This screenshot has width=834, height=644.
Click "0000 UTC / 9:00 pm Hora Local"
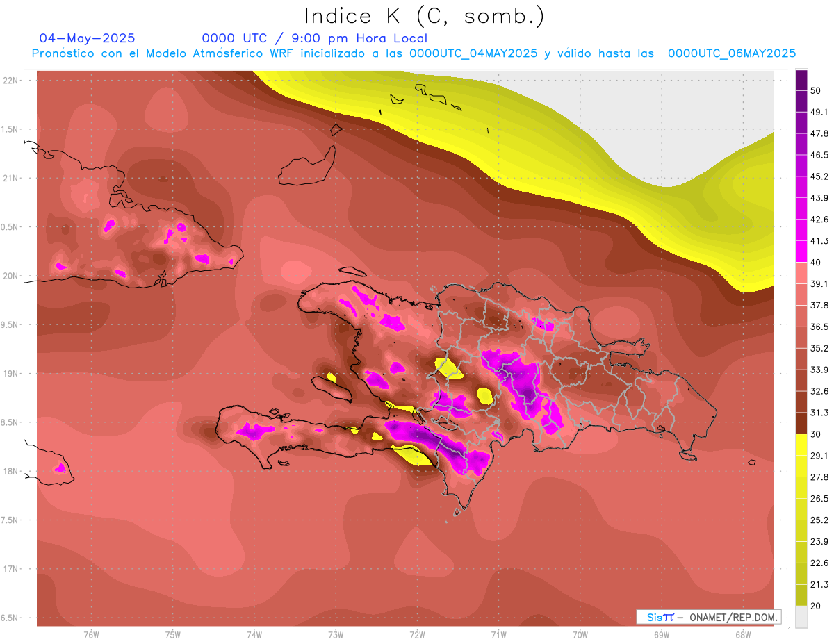coord(315,38)
